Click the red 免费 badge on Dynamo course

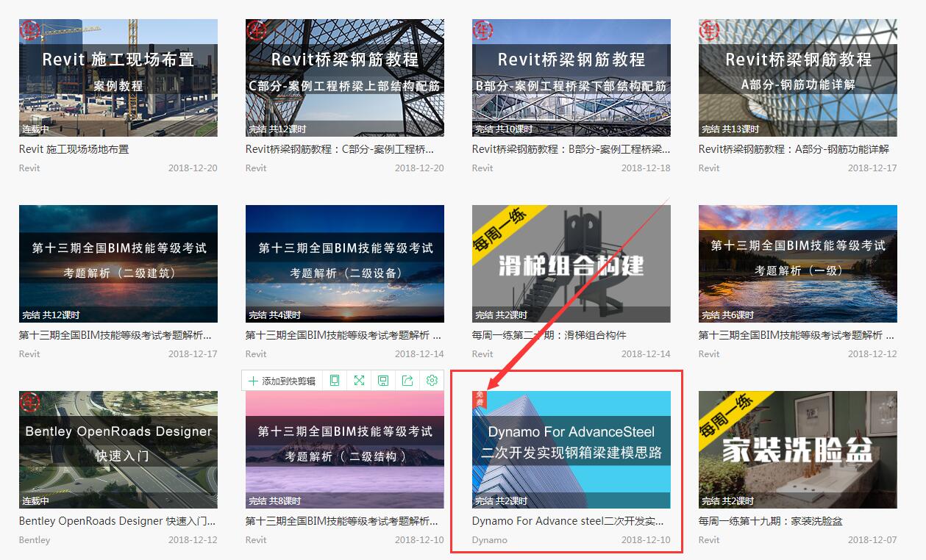pos(480,399)
